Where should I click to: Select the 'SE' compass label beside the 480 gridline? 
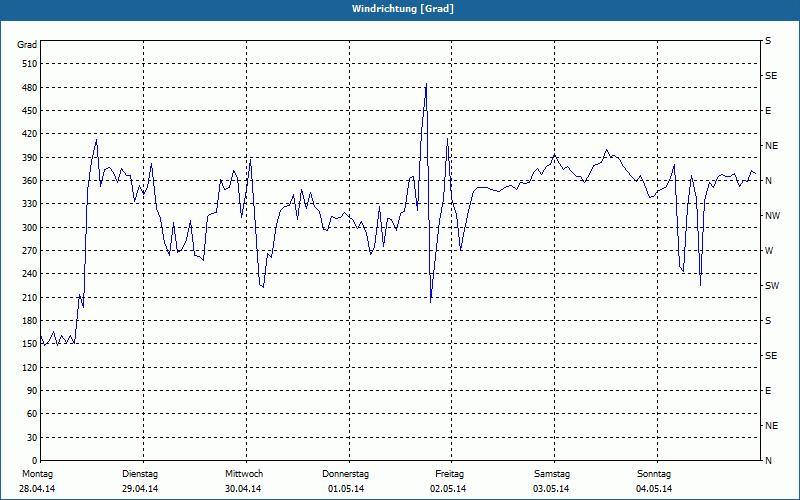[x=771, y=76]
